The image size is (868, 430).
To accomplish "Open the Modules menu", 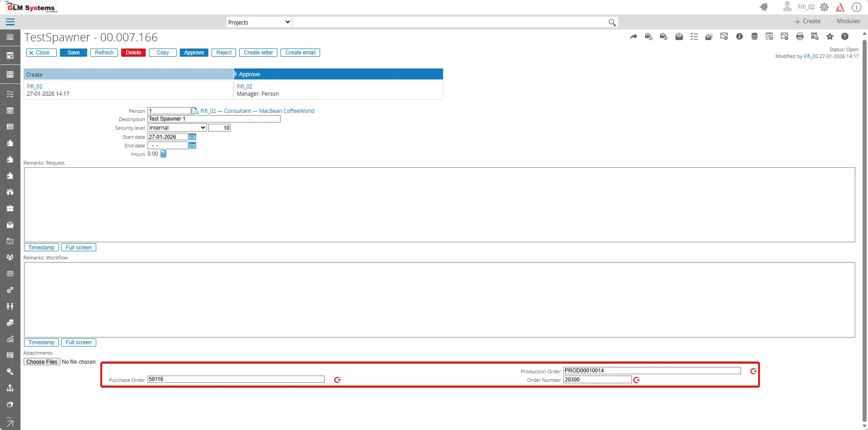I will (848, 21).
